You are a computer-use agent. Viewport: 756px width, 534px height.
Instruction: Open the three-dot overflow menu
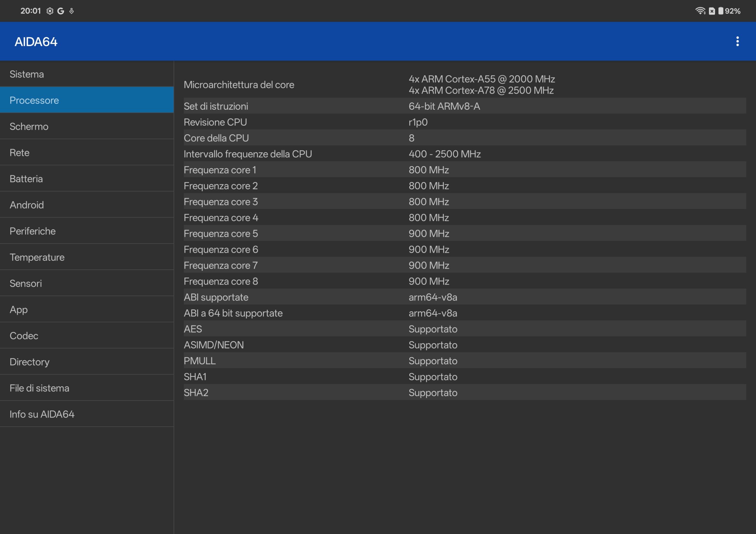(x=737, y=42)
